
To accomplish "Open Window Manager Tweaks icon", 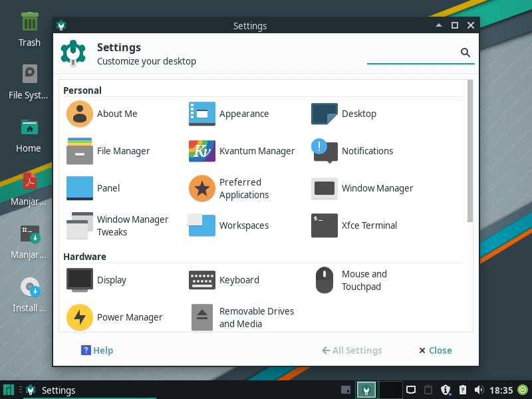I will (80, 225).
